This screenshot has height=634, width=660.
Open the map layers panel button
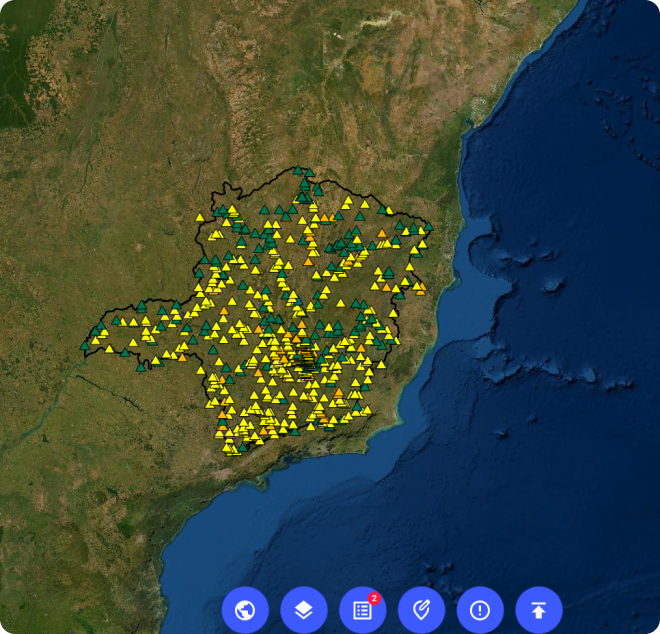(304, 610)
